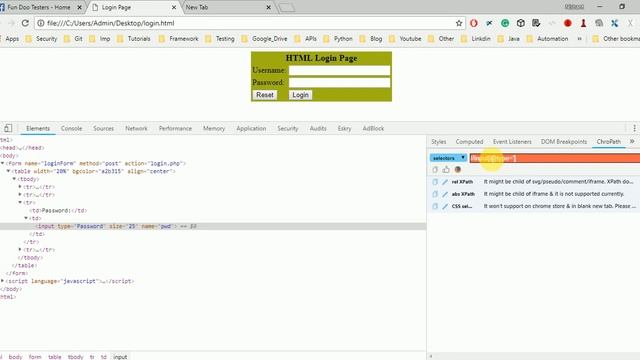Select tbody in the DOM breadcrumb
The width and height of the screenshot is (640, 360).
tap(76, 357)
